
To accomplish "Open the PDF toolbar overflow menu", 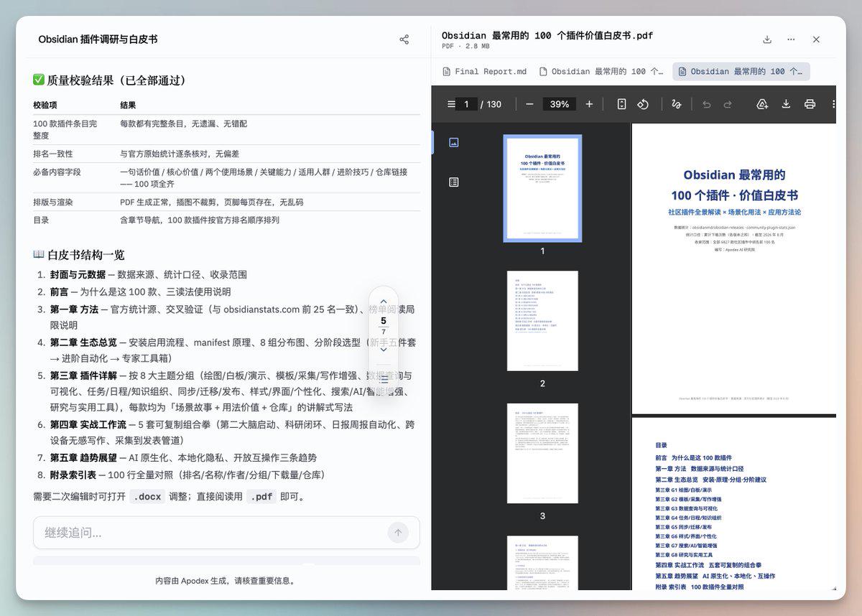I will pos(833,104).
